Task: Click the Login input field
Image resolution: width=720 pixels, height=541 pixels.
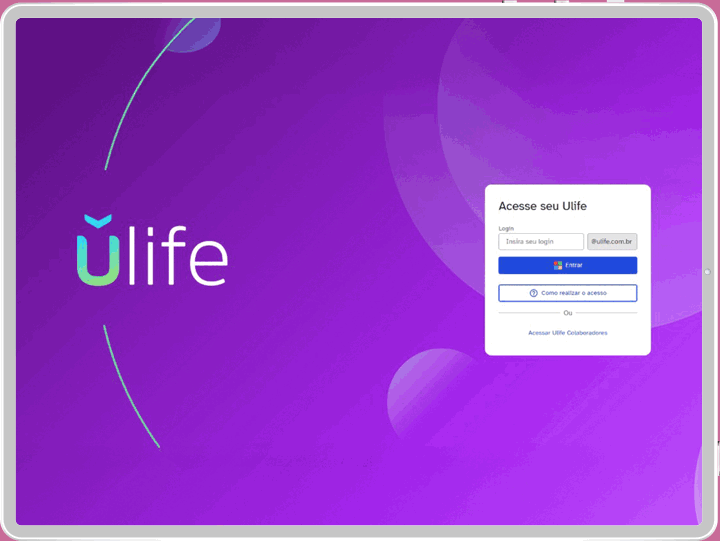Action: point(541,242)
